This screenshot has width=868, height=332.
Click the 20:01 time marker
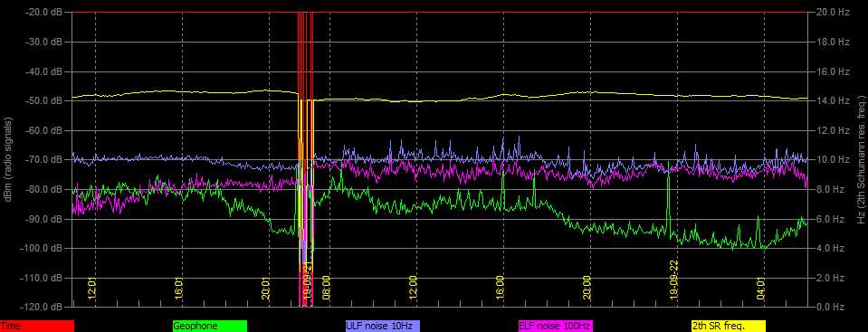[266, 289]
